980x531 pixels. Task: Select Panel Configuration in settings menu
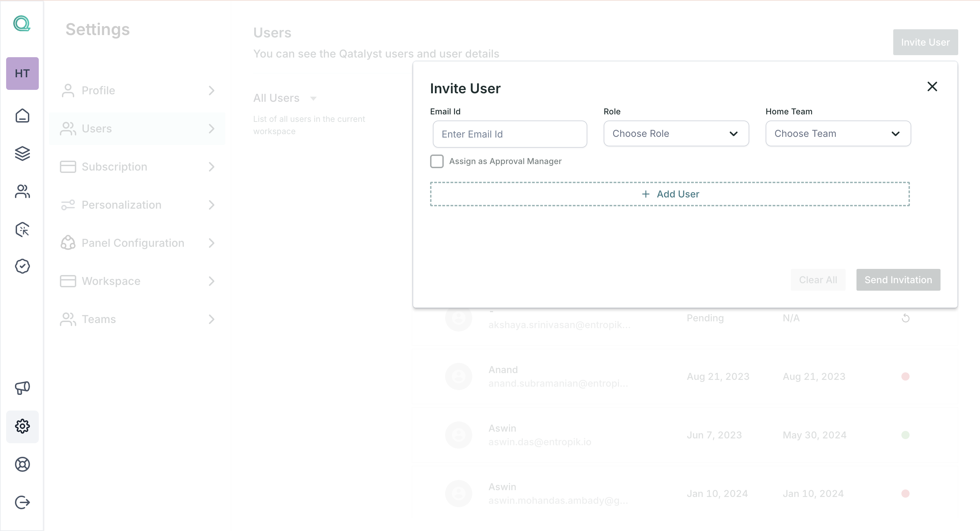(137, 243)
